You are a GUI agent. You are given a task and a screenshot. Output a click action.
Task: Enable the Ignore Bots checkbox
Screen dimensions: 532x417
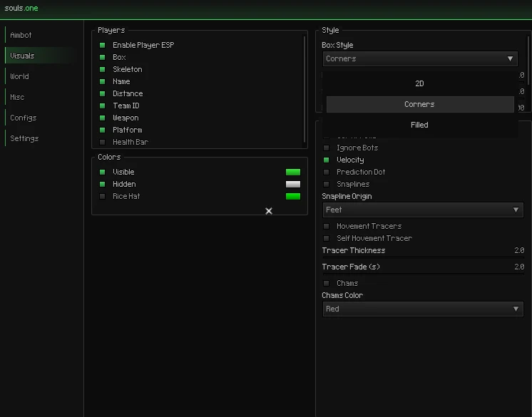tap(327, 148)
